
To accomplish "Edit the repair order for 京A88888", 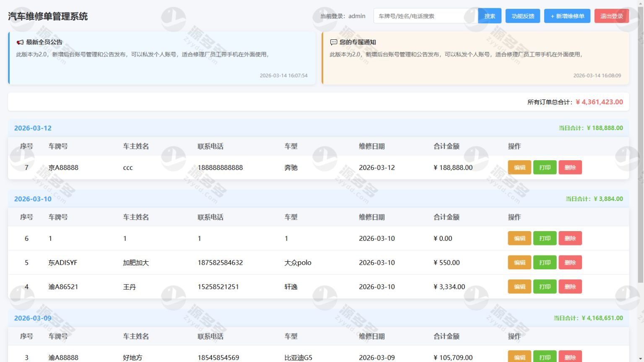I will coord(519,167).
